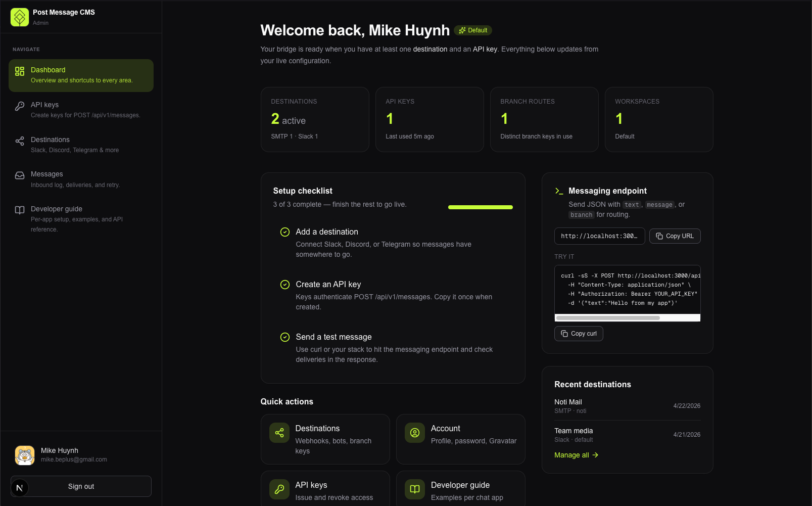Viewport: 812px width, 506px height.
Task: Click the setup checklist progress bar
Action: point(481,207)
